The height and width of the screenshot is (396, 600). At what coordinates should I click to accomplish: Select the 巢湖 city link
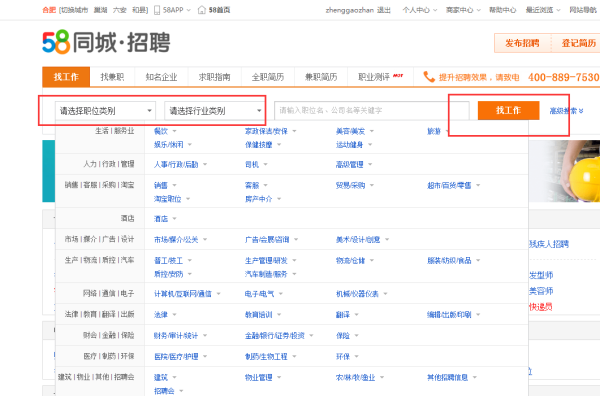[101, 10]
